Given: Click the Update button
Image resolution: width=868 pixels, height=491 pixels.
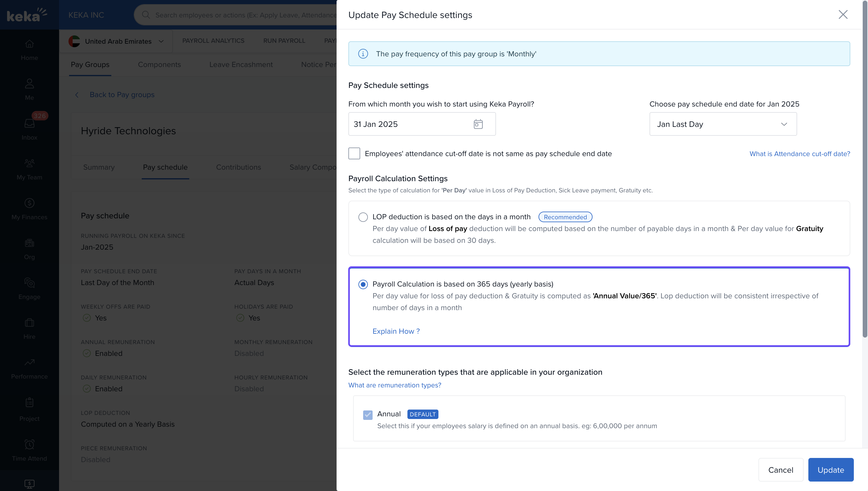Looking at the screenshot, I should pyautogui.click(x=831, y=470).
